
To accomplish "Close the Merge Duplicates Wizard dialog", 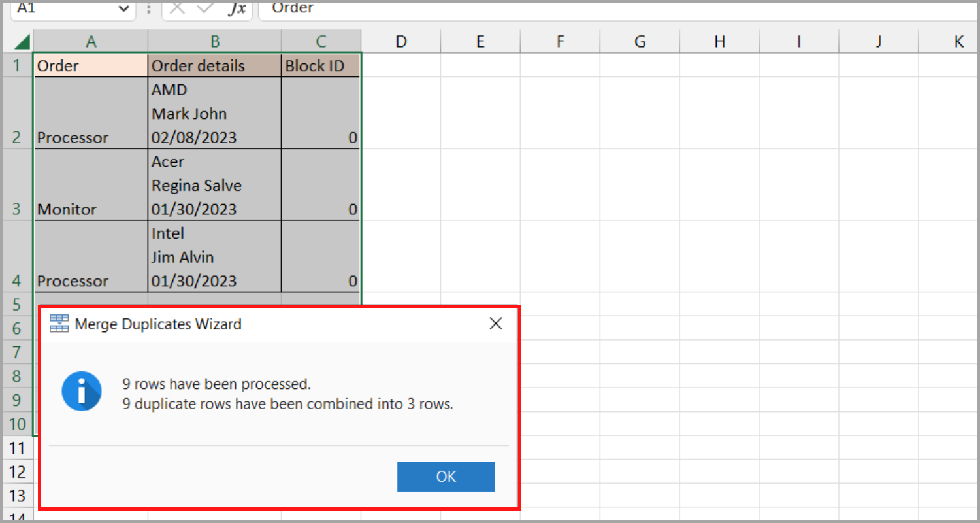I will pyautogui.click(x=496, y=324).
